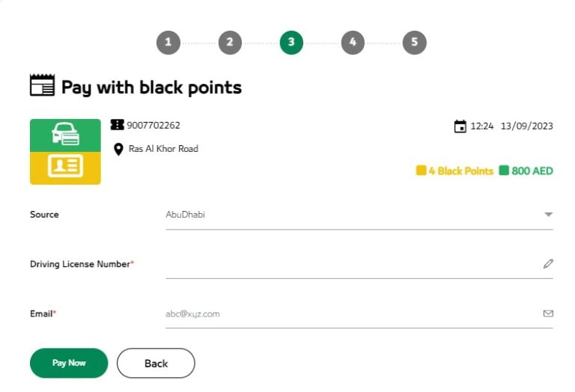This screenshot has height=392, width=575.
Task: Click the calendar icon beside the page title
Action: click(x=42, y=85)
